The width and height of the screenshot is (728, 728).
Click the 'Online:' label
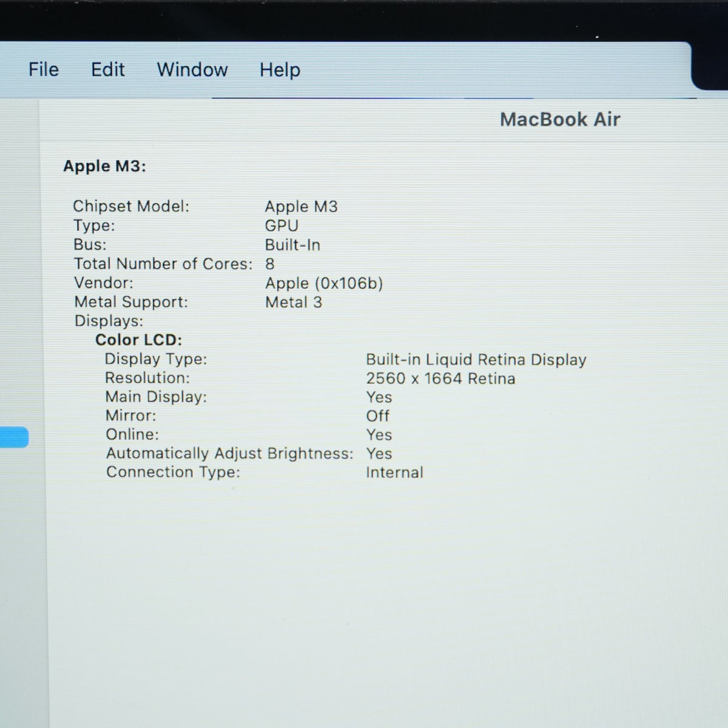pos(132,434)
